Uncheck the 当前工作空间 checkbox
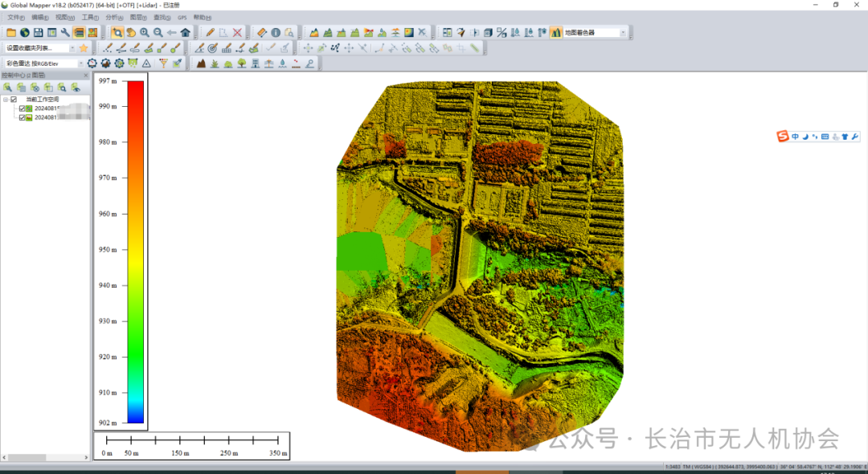This screenshot has width=868, height=474. point(14,100)
